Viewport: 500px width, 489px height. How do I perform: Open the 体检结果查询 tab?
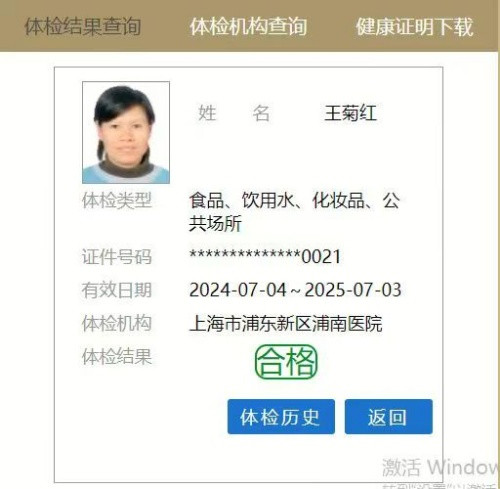coord(83,27)
